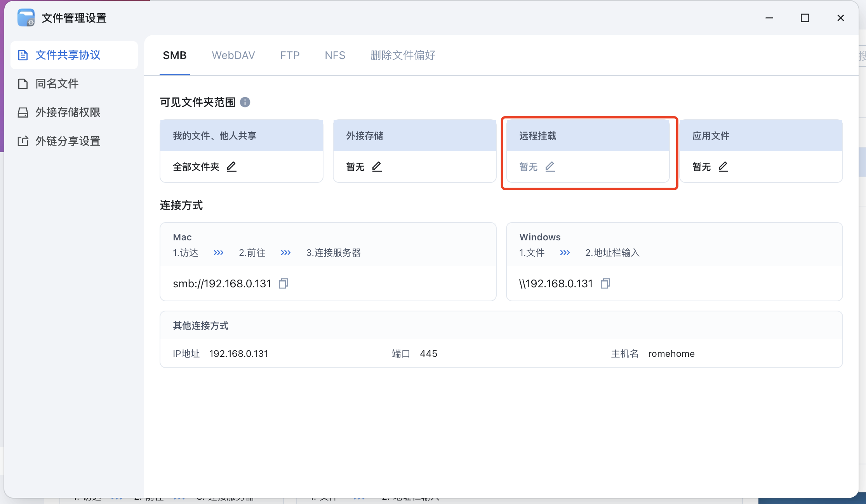Select 文件共享协议 in the sidebar
The height and width of the screenshot is (504, 866).
[68, 55]
